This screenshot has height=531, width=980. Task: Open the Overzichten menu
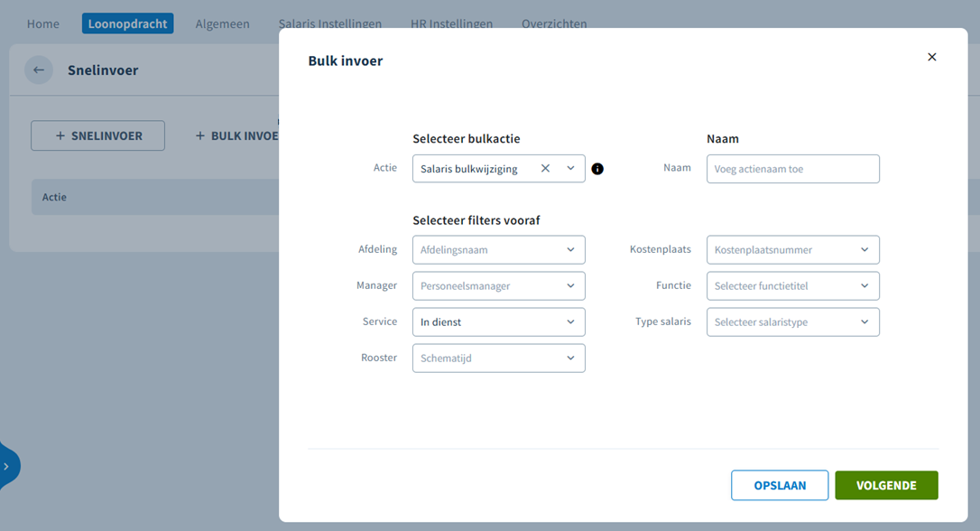point(554,23)
